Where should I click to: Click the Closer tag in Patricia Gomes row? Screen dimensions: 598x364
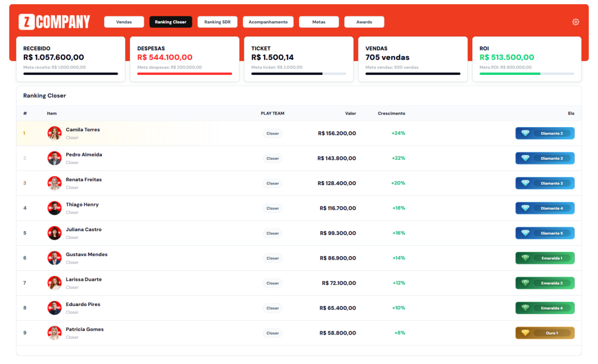pyautogui.click(x=272, y=333)
